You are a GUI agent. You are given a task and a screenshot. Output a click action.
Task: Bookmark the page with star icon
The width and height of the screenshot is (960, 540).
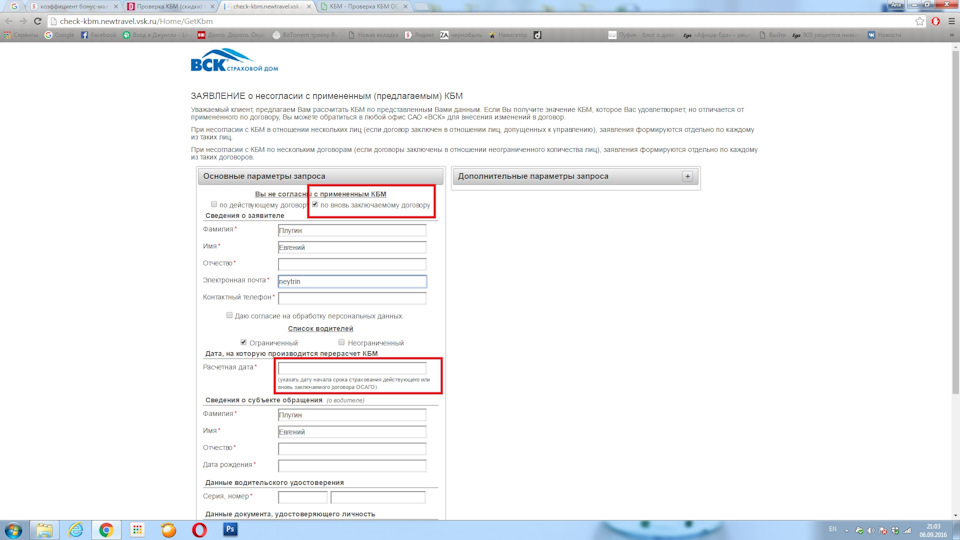920,21
